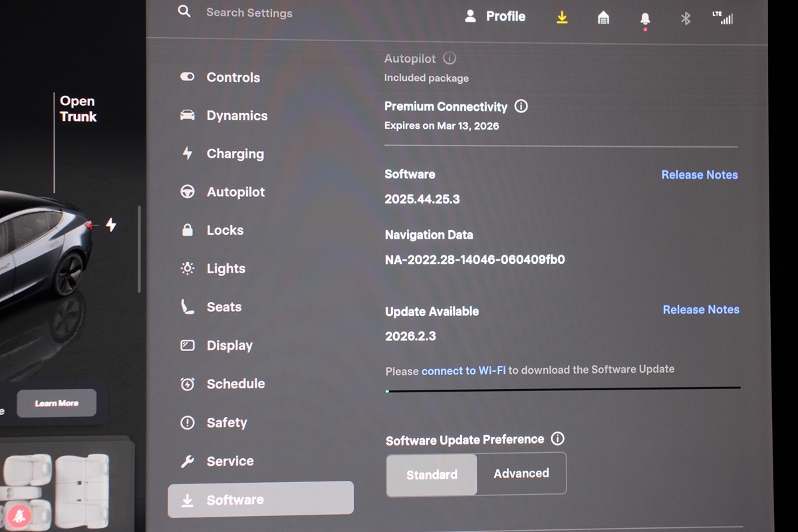Select Standard update preference

(432, 475)
